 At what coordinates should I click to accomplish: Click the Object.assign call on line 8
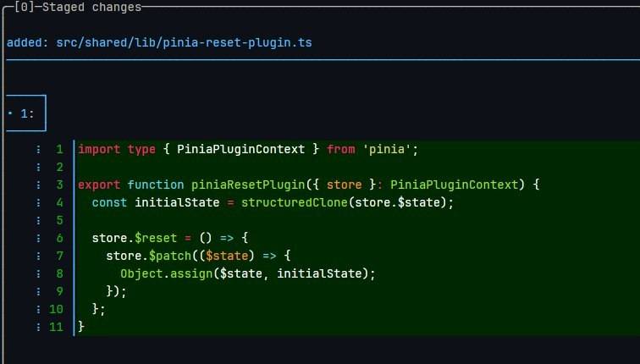pyautogui.click(x=167, y=273)
